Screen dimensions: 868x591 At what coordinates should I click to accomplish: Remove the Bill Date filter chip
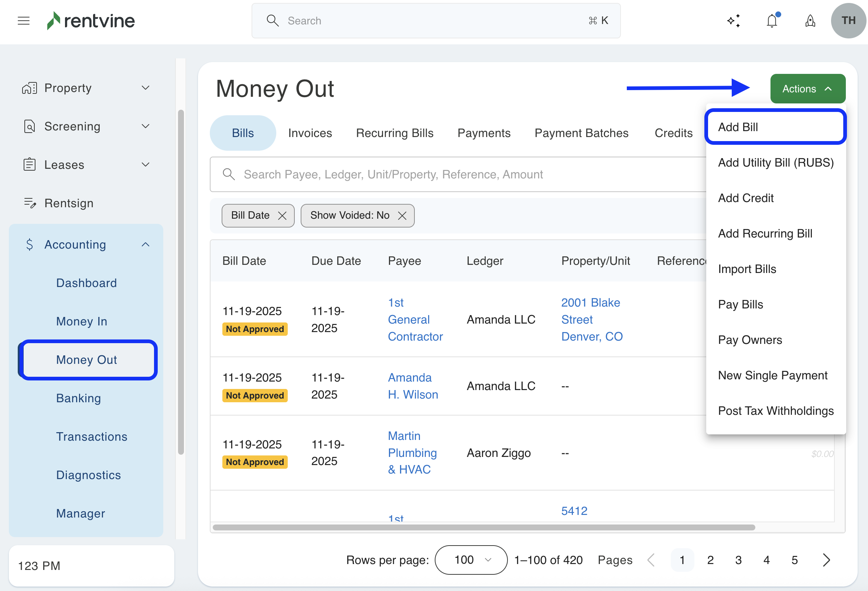[282, 216]
